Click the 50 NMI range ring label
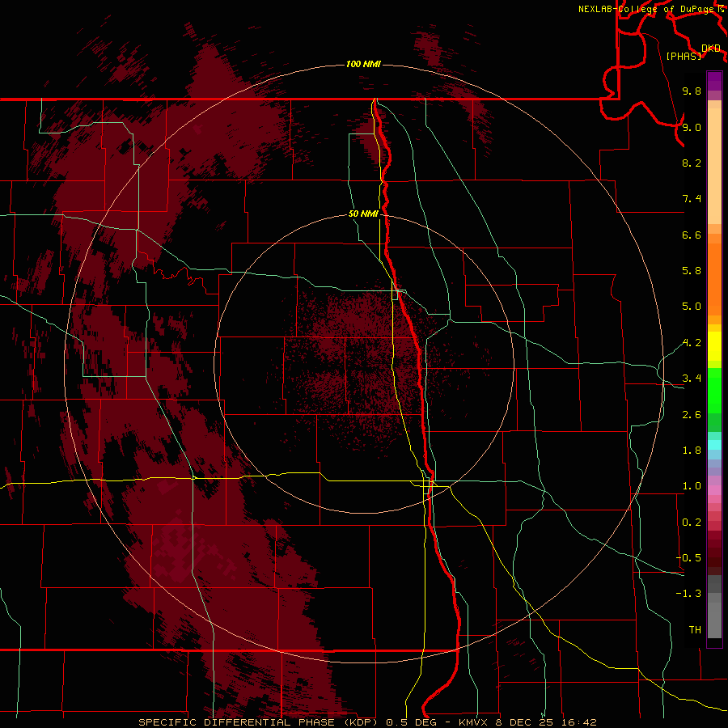728x728 pixels. pos(363,214)
